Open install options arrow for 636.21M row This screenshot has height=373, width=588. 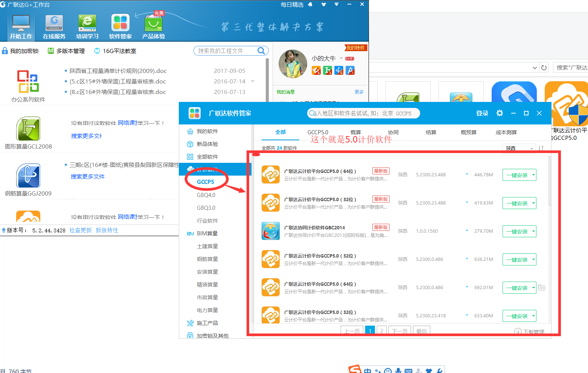pos(533,259)
